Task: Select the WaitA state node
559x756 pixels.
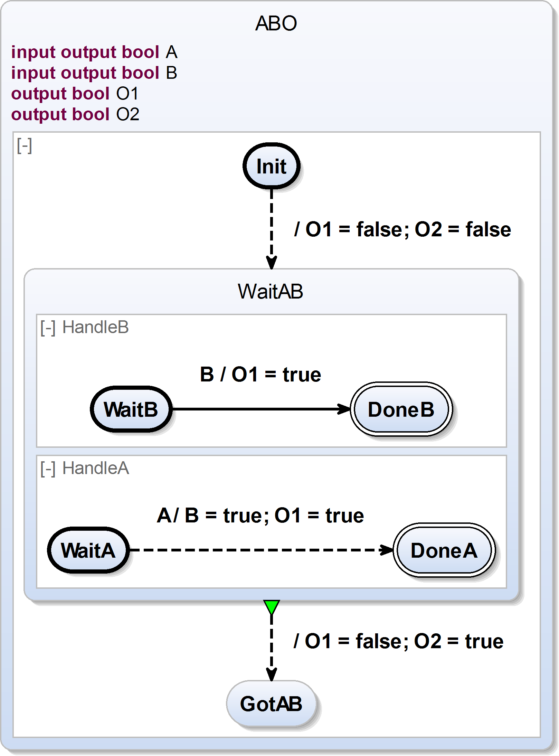Action: click(88, 550)
